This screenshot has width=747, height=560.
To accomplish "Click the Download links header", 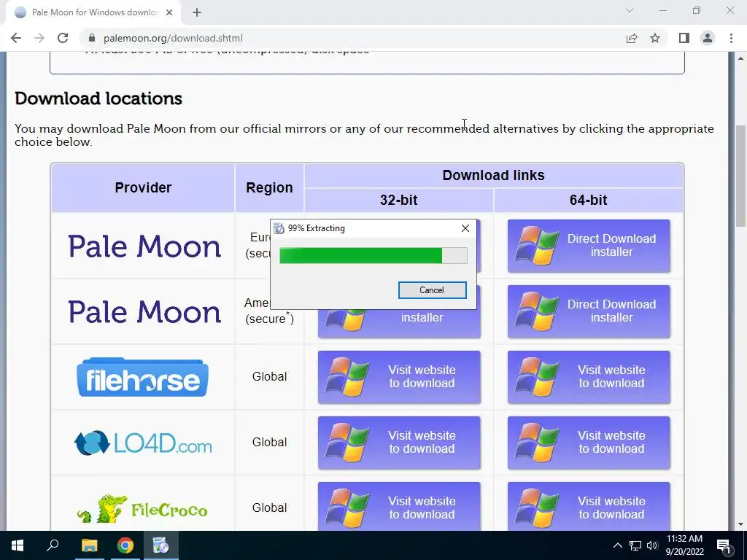I will click(x=494, y=175).
